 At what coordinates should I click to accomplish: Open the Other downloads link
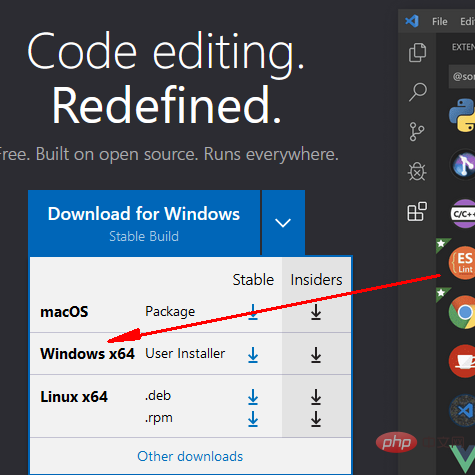tap(190, 456)
